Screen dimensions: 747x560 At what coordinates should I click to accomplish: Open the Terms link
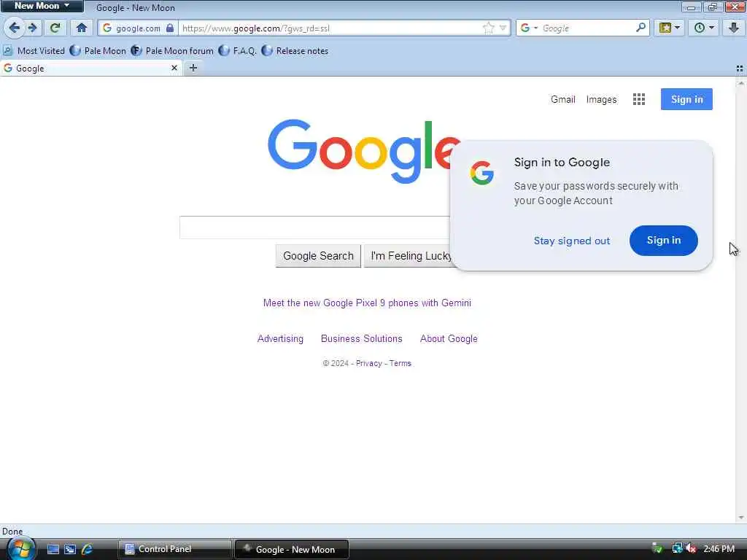400,363
